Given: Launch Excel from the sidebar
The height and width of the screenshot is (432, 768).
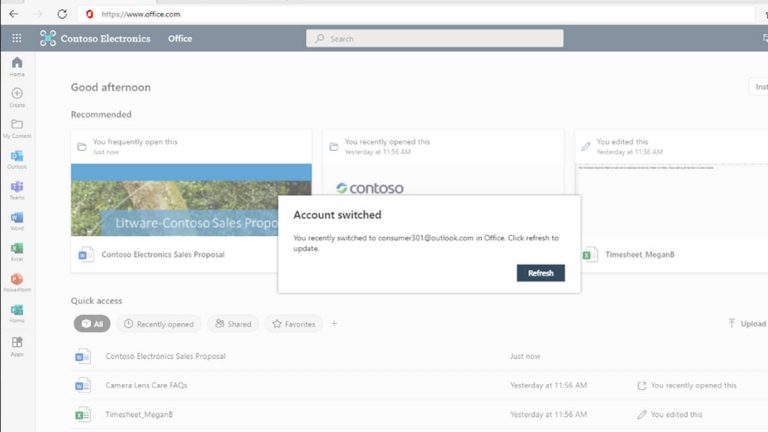Looking at the screenshot, I should click(17, 252).
